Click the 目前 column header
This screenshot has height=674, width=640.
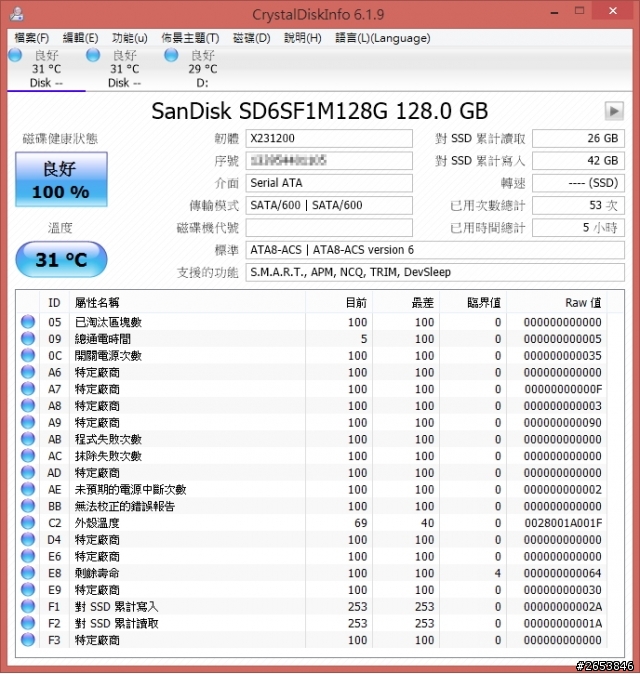pos(339,303)
